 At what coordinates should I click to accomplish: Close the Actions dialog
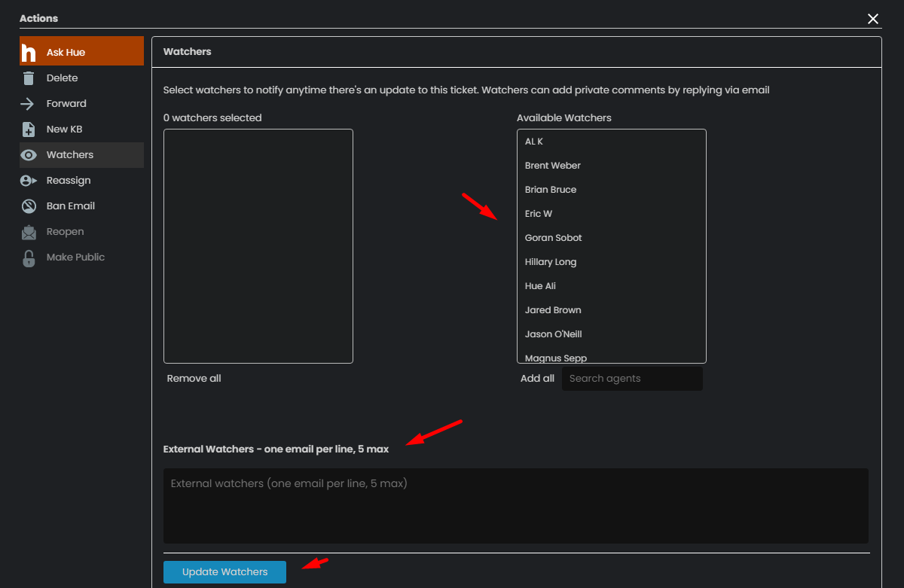point(873,19)
